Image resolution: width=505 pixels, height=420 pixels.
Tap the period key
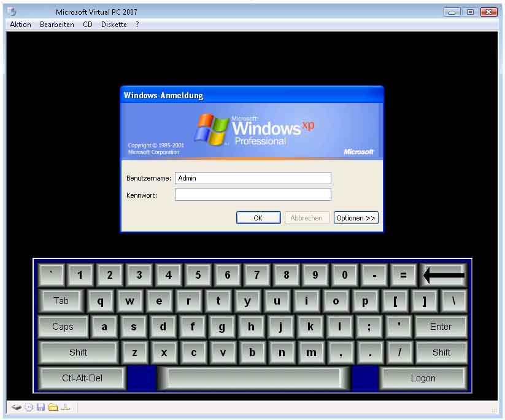click(x=370, y=352)
